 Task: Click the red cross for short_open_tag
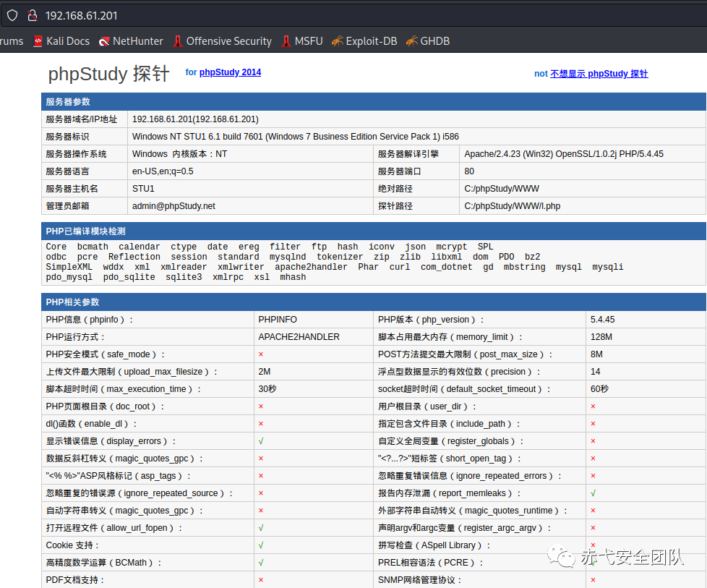click(x=593, y=459)
